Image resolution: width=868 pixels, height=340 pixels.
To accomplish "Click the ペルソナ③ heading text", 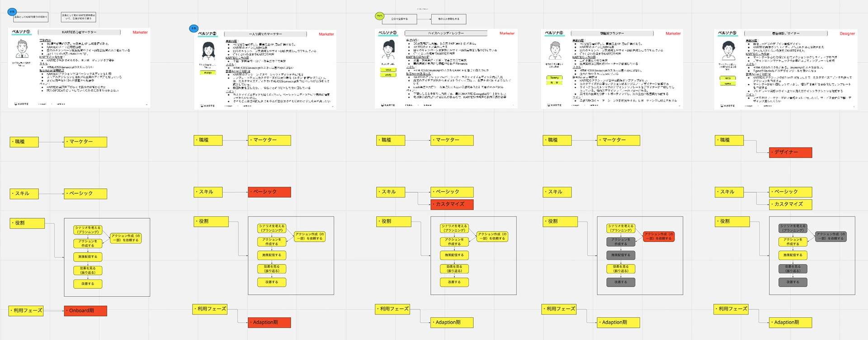I will (387, 33).
